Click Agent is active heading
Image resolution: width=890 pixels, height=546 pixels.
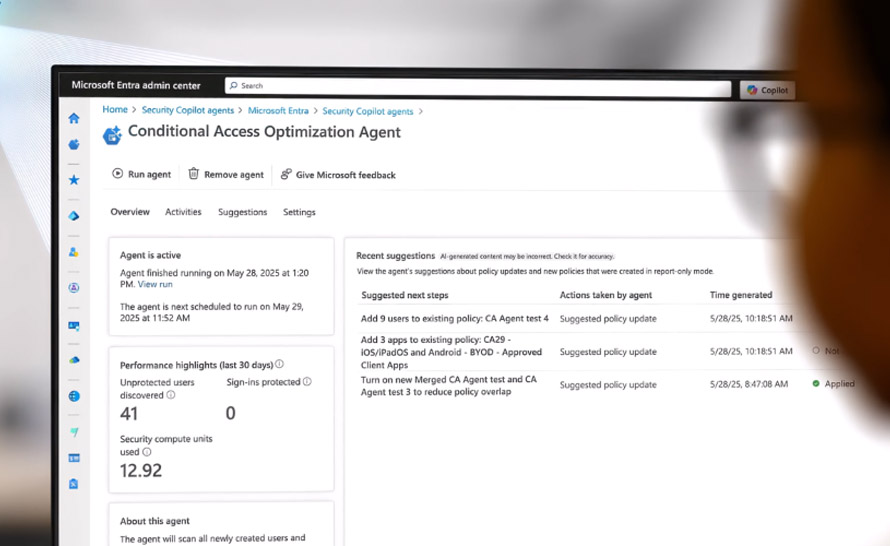[150, 255]
